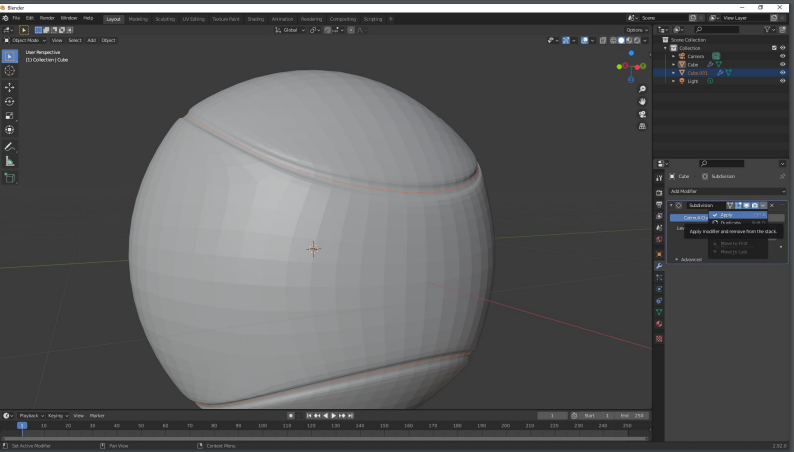794x452 pixels.
Task: Select the Scale tool
Action: [x=10, y=115]
